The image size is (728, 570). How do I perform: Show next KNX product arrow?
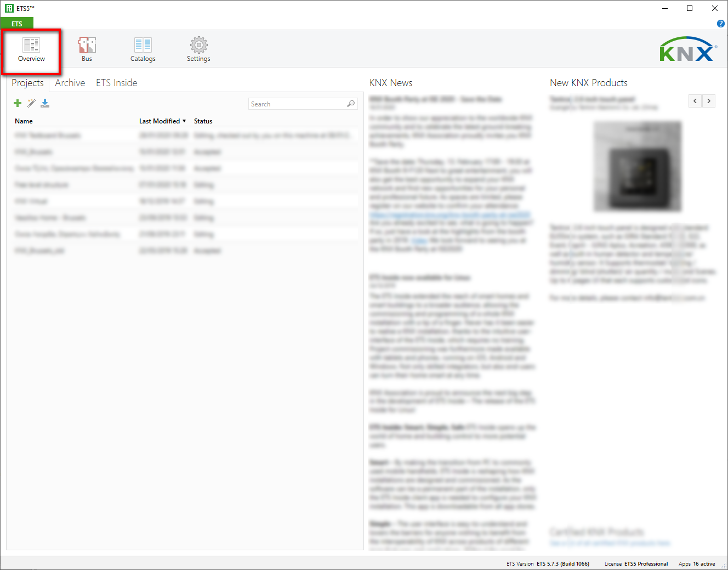point(709,101)
